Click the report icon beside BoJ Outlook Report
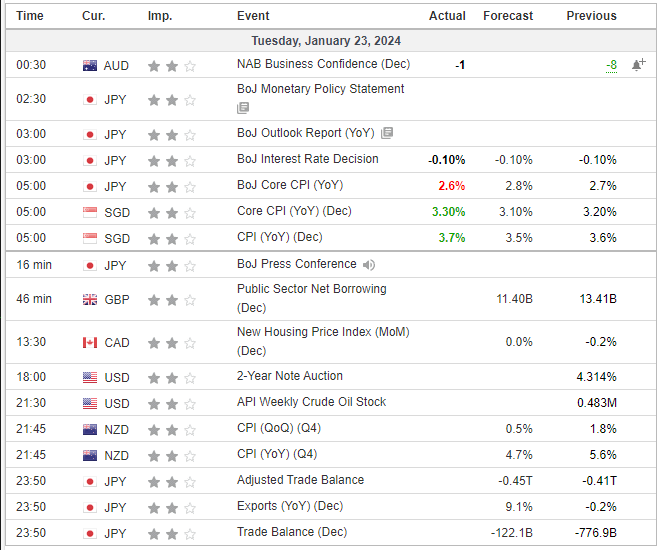The height and width of the screenshot is (550, 661). coord(387,133)
